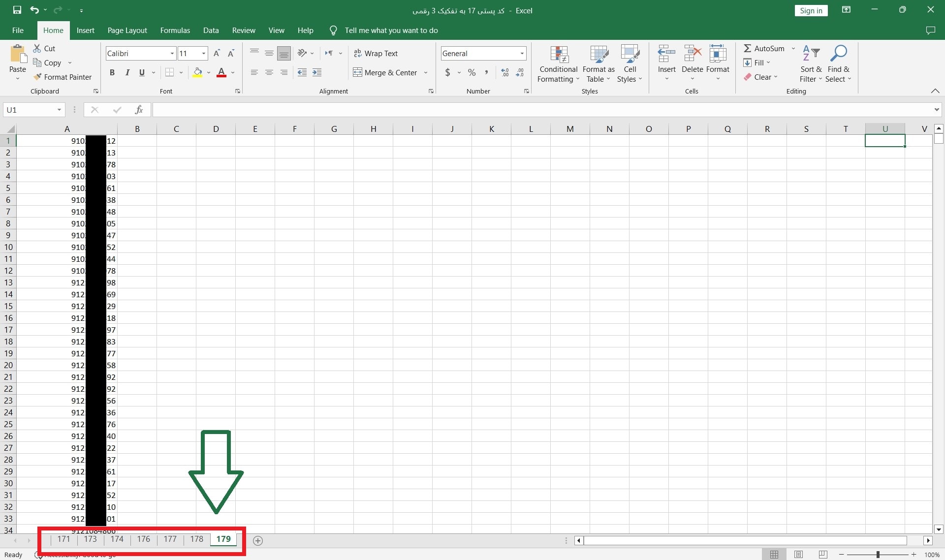Open the Name Box dropdown arrow
Image resolution: width=945 pixels, height=560 pixels.
click(59, 110)
